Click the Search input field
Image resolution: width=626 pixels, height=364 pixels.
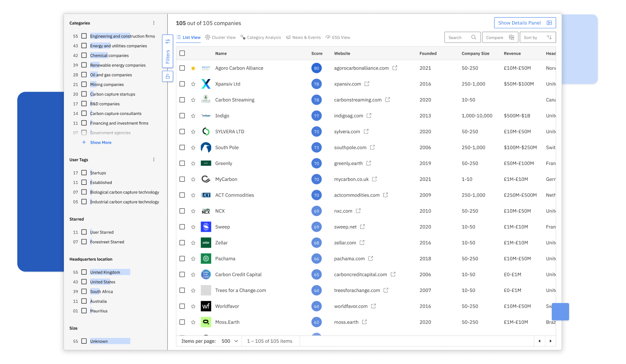pos(463,37)
